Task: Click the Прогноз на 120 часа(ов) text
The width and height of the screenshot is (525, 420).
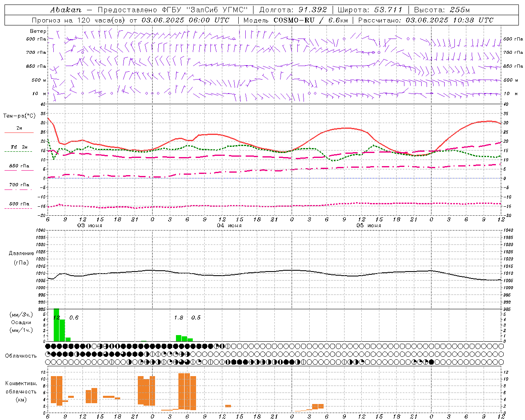Action: [x=78, y=20]
